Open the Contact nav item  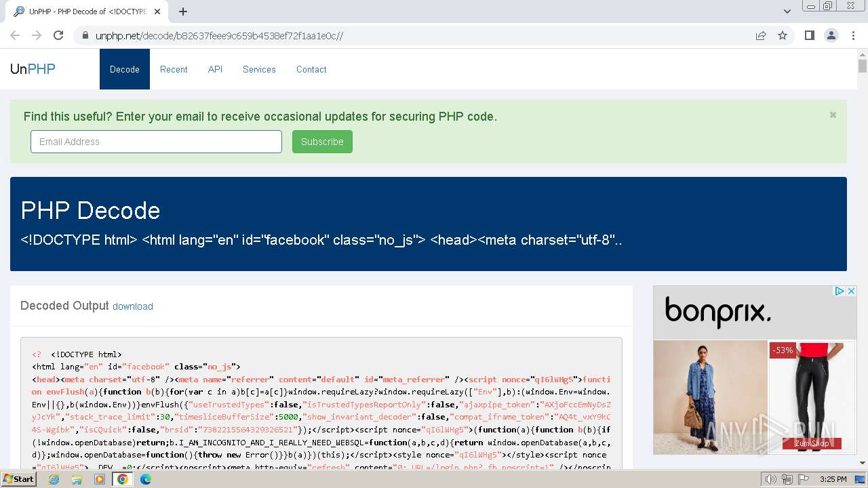(311, 69)
